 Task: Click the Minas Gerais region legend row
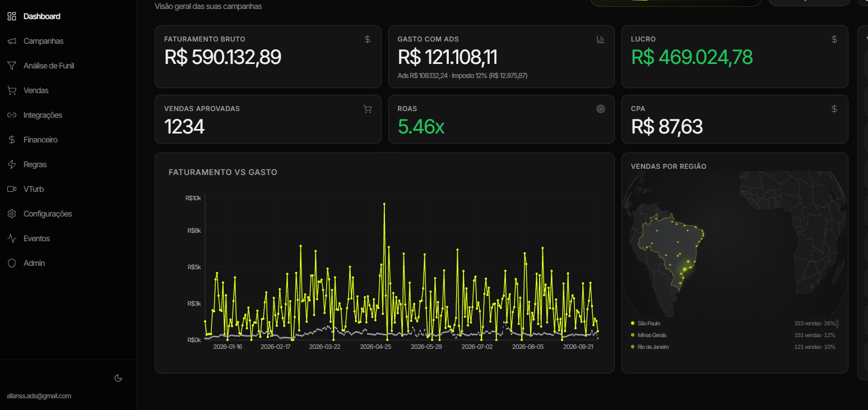tap(733, 335)
